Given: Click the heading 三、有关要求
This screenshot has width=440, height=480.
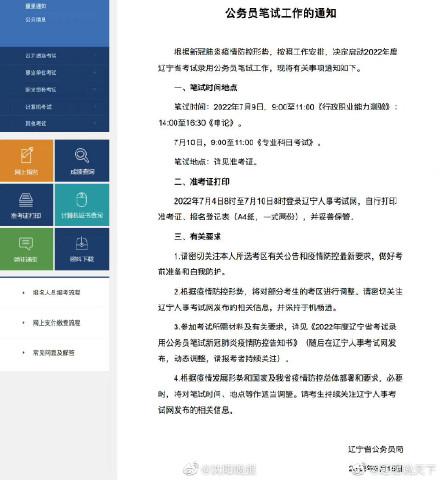Looking at the screenshot, I should click(x=197, y=236).
